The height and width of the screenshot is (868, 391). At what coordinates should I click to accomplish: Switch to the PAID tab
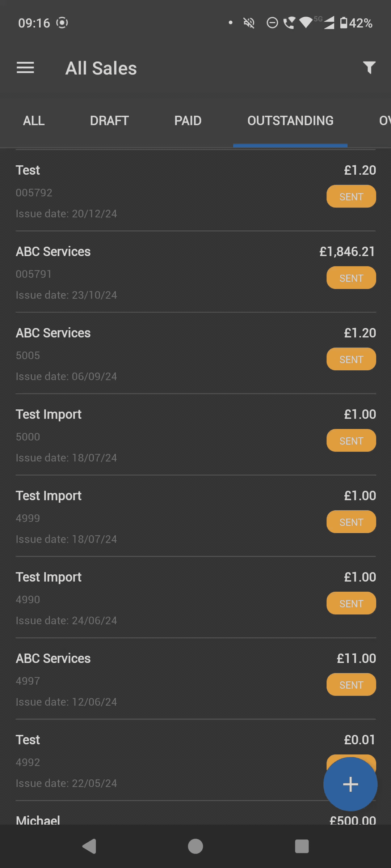coord(188,120)
